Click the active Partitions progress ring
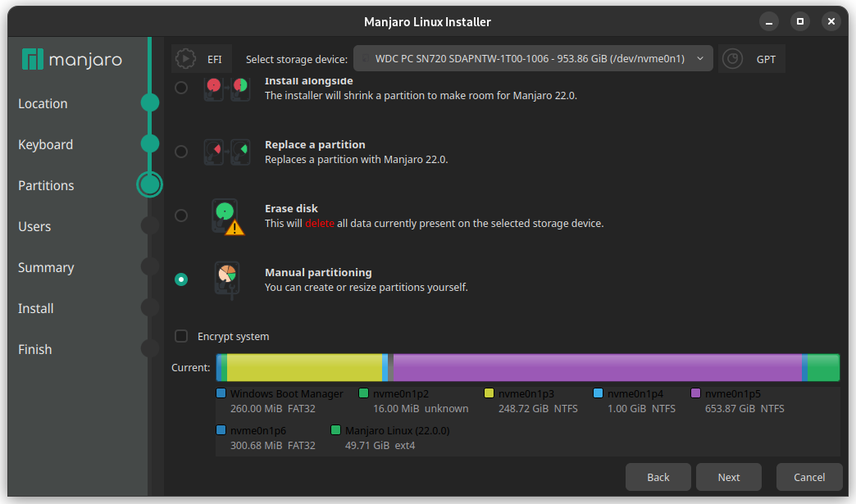The height and width of the screenshot is (504, 856). click(149, 184)
